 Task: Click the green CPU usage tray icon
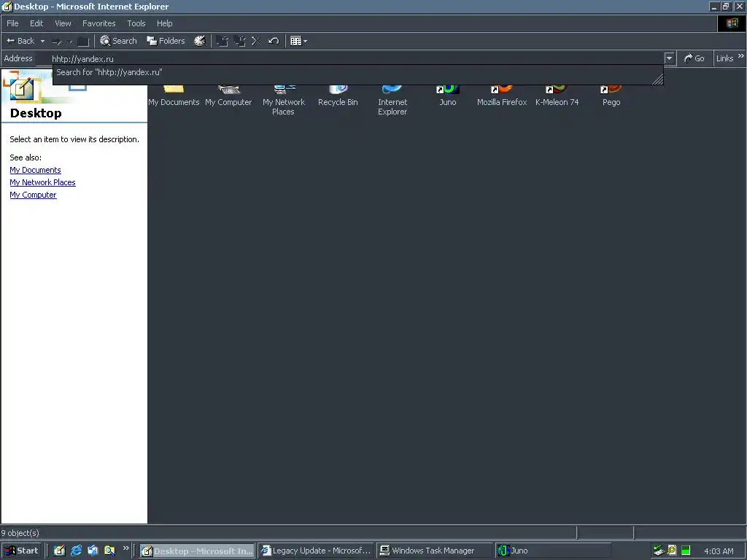point(686,551)
